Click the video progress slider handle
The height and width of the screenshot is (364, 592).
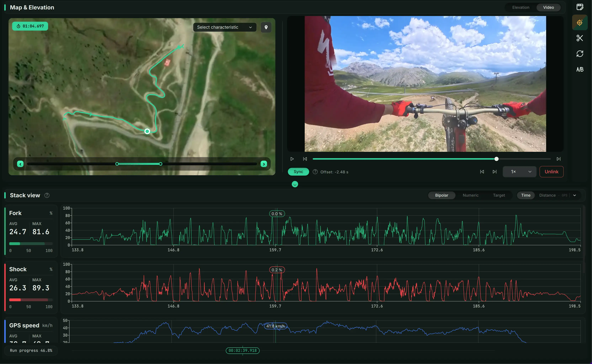pos(496,159)
